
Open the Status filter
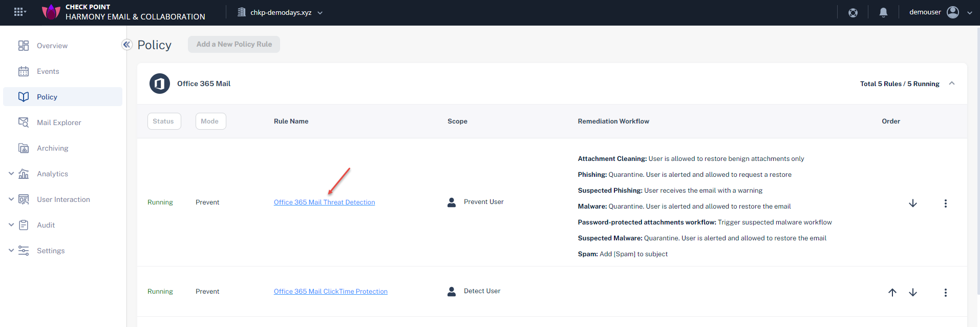coord(164,121)
